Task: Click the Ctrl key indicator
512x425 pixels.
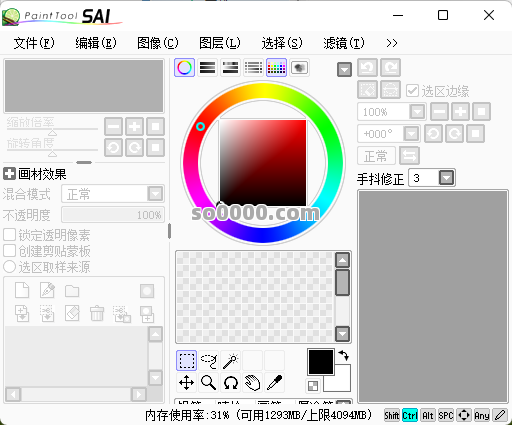Action: [410, 415]
